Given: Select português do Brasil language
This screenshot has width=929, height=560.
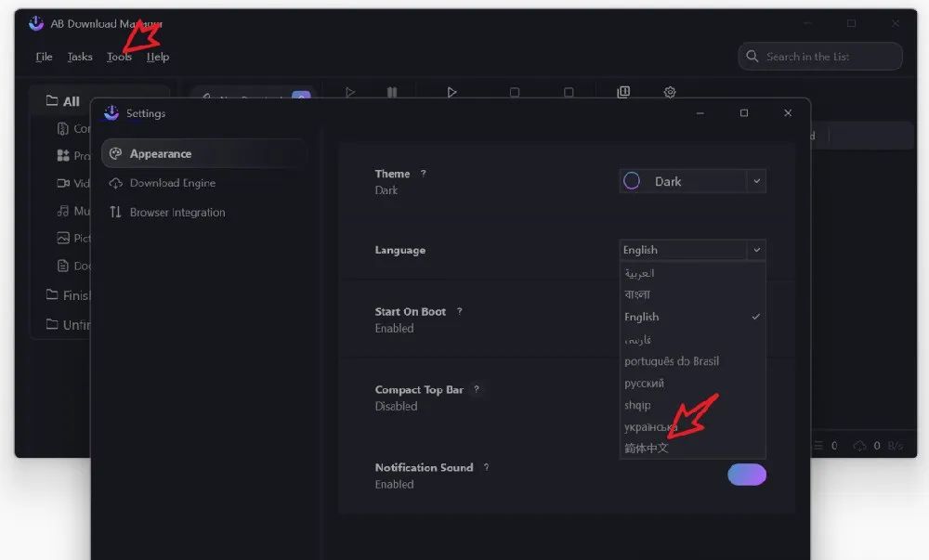Looking at the screenshot, I should pos(693,361).
